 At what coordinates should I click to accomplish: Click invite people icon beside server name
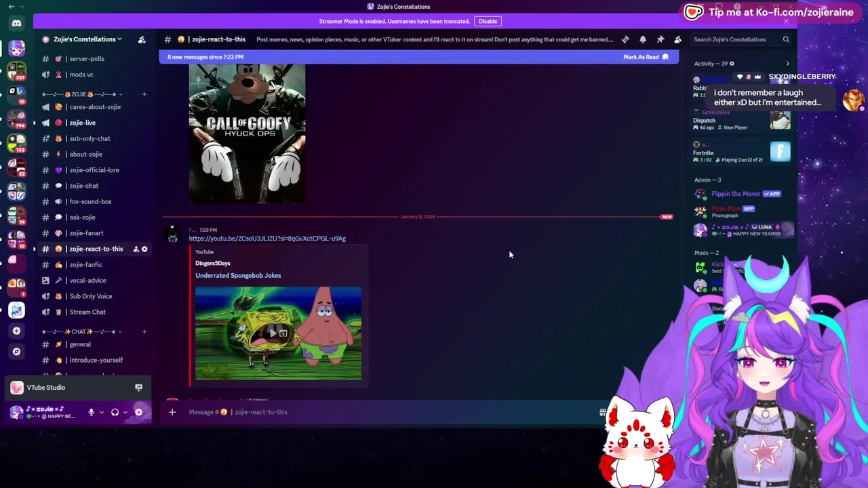pos(142,39)
